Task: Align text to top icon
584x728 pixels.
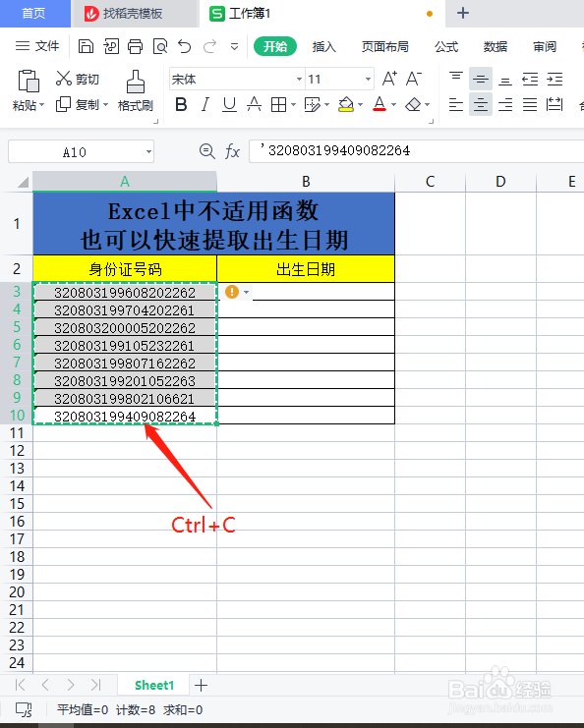Action: tap(456, 79)
